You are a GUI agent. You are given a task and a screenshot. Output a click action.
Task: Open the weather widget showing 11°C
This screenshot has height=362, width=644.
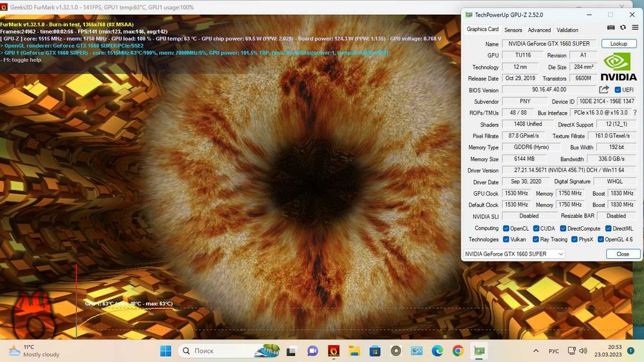34,351
